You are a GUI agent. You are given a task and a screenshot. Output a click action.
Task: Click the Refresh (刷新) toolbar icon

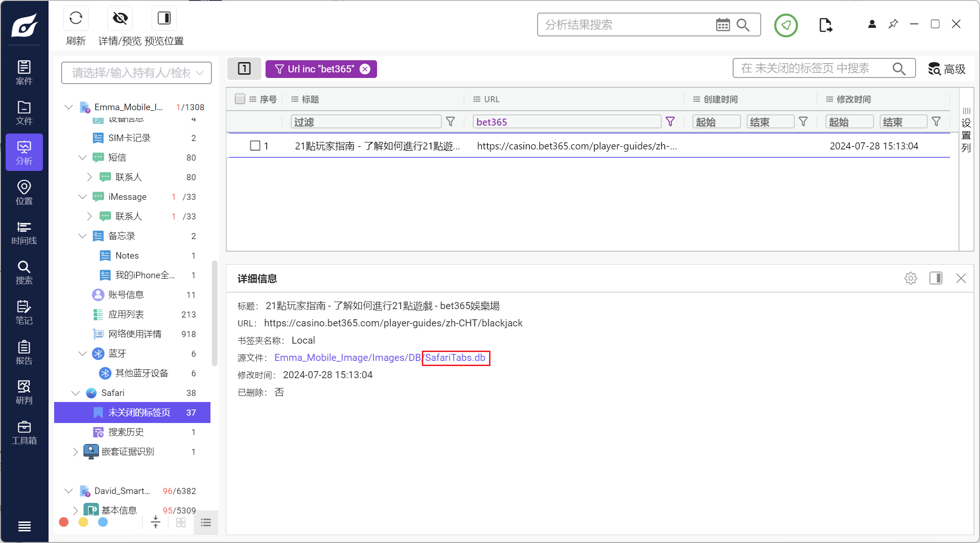coord(76,18)
